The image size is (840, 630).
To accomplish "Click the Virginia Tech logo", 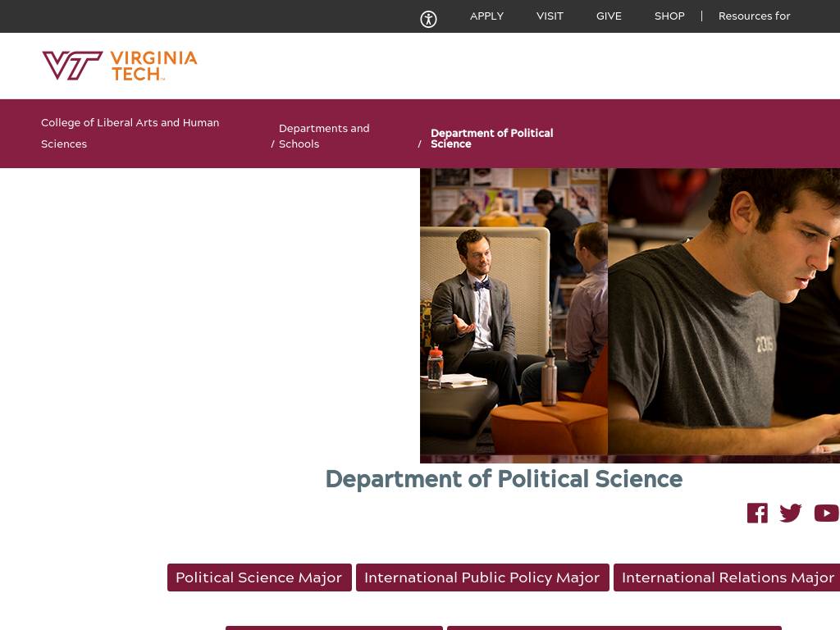I will click(x=120, y=66).
